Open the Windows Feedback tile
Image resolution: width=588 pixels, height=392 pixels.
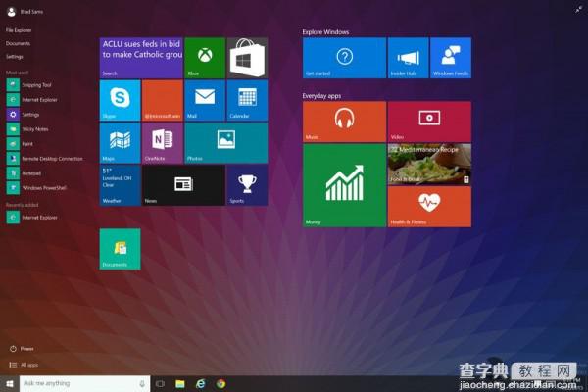click(x=451, y=58)
